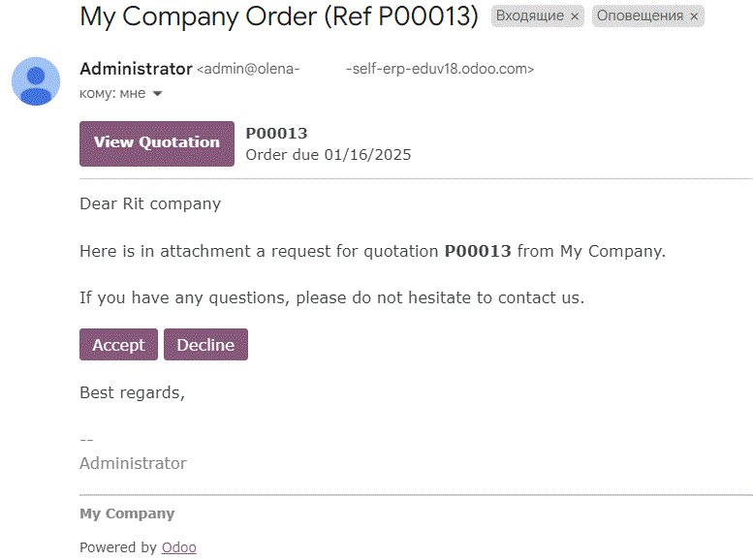753x560 pixels.
Task: Click the Order due 01/16/2025 text
Action: point(329,155)
